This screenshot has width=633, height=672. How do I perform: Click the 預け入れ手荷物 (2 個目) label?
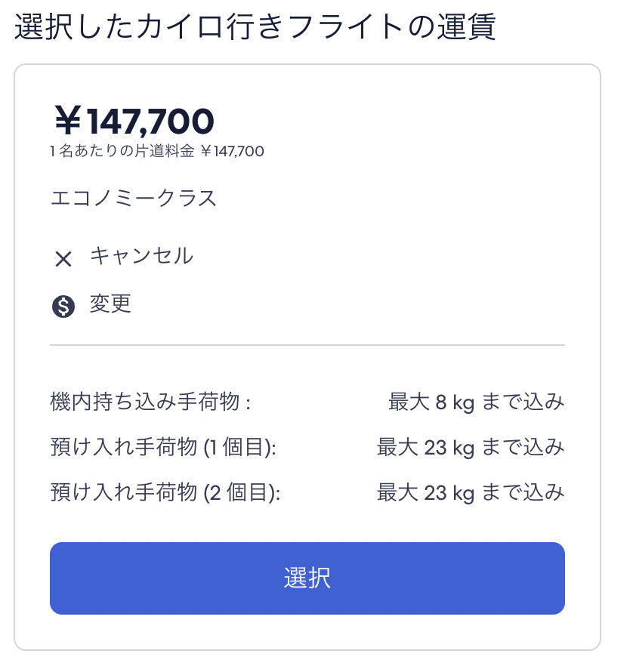pos(165,492)
